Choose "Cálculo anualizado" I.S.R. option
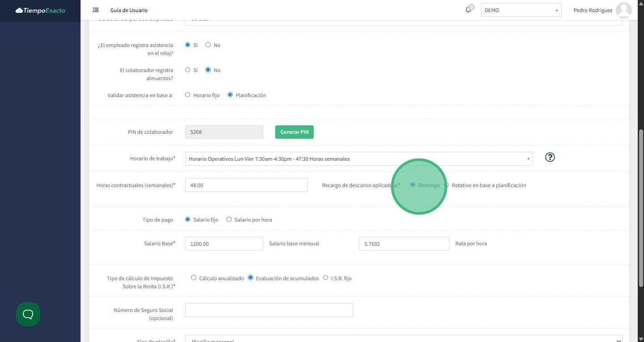The width and height of the screenshot is (644, 342). coord(194,278)
